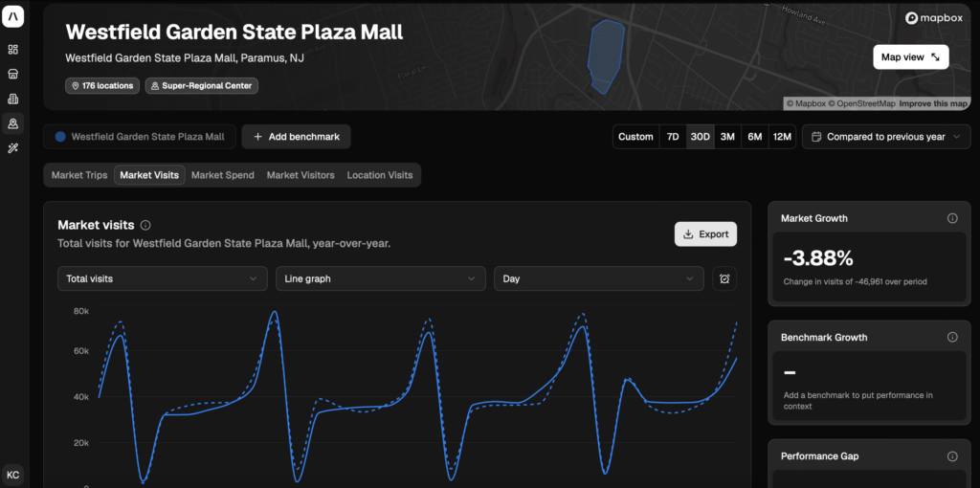
Task: Click the Paramus, NJ address line
Action: [x=185, y=58]
